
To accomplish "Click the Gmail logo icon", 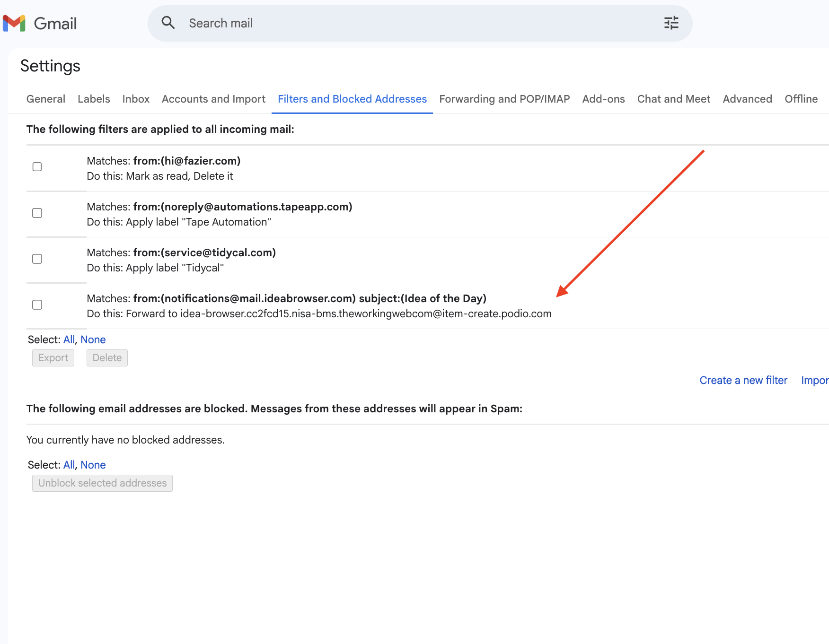I will (14, 23).
